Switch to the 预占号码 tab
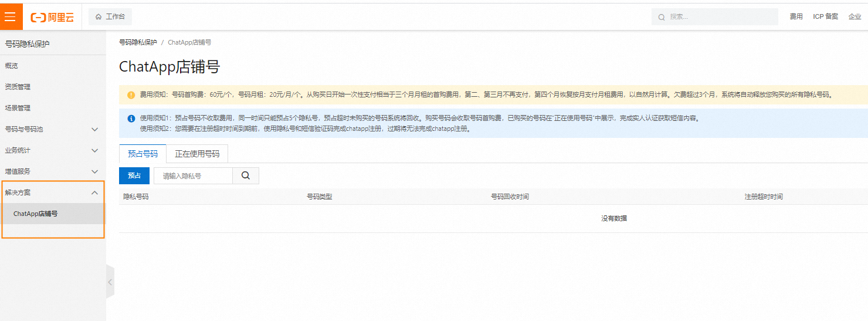 tap(143, 154)
